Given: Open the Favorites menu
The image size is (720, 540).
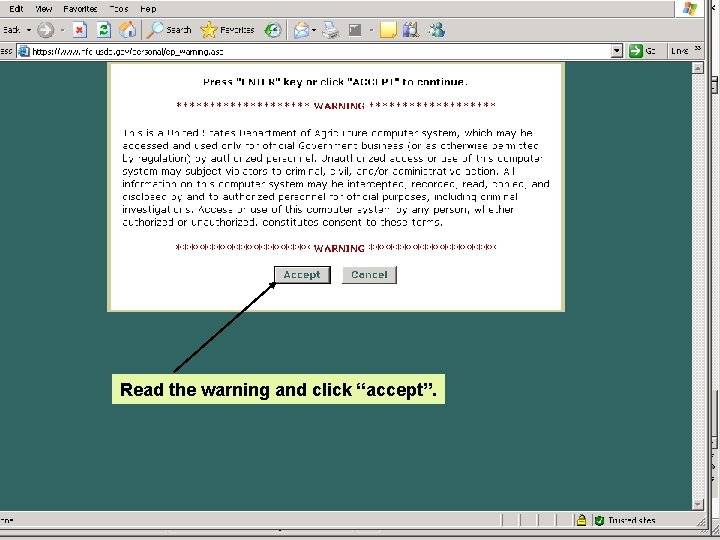Looking at the screenshot, I should [80, 9].
